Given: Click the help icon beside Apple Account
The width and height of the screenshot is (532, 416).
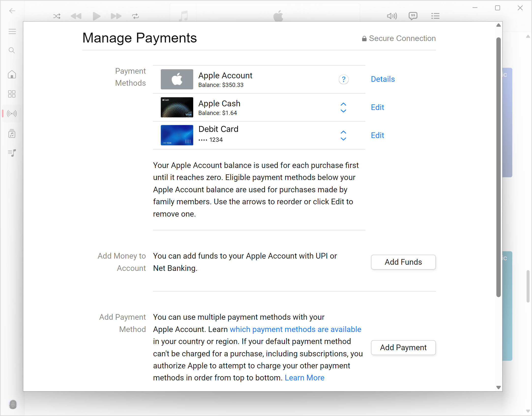Looking at the screenshot, I should (343, 79).
